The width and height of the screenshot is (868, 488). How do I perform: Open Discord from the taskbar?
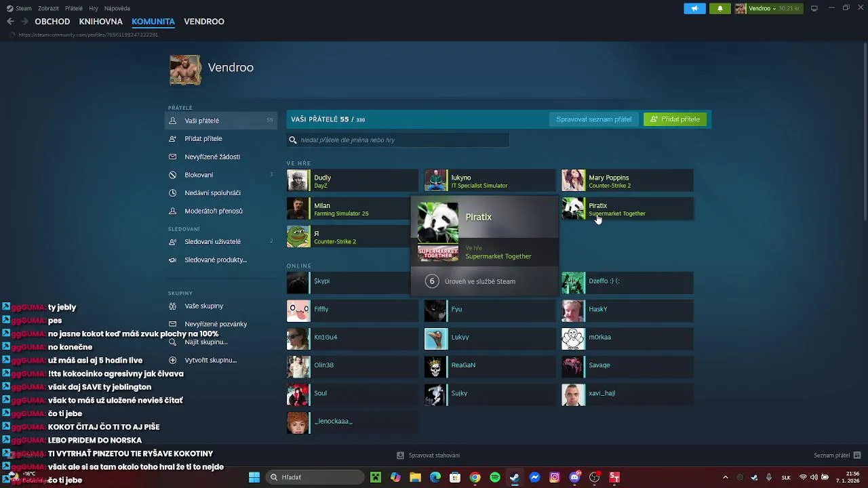[574, 477]
